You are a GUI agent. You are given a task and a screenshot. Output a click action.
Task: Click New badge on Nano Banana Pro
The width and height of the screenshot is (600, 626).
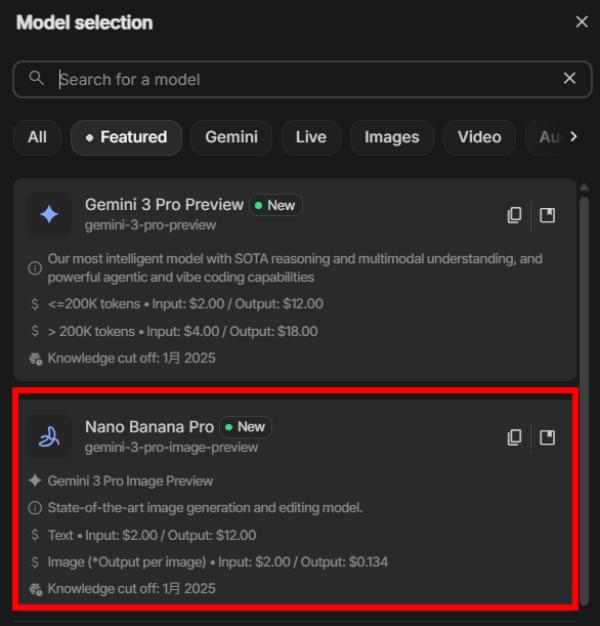click(x=246, y=427)
